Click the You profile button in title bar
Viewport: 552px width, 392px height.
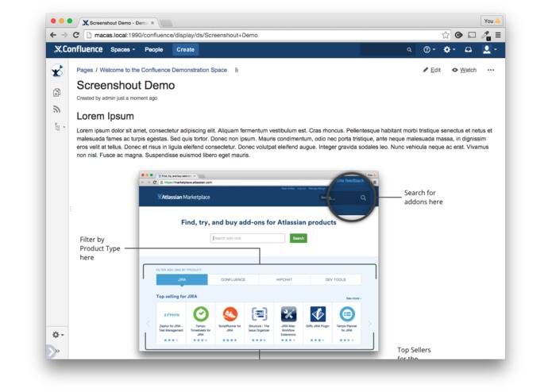click(x=492, y=21)
